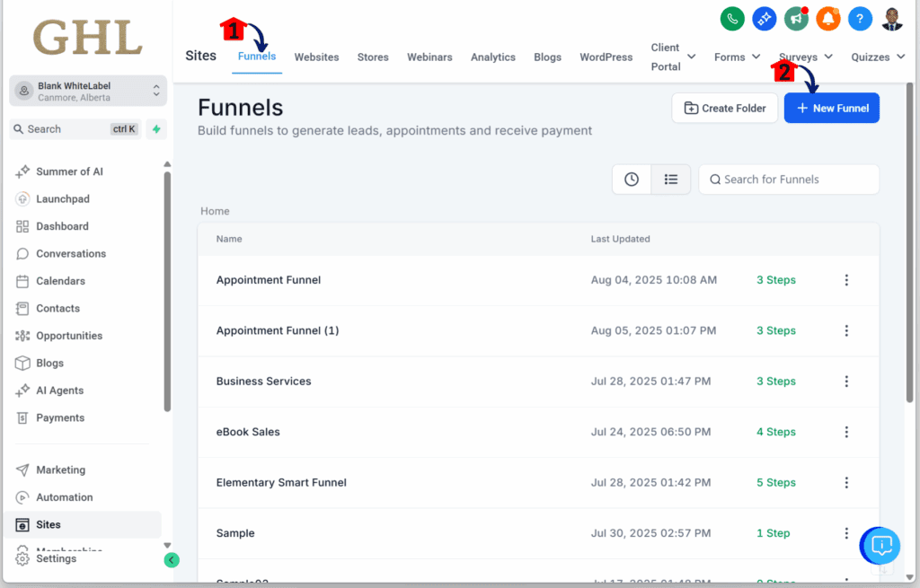Click the New Funnel button

831,108
